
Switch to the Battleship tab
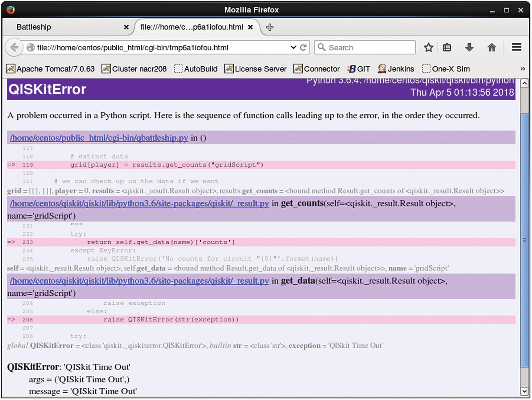(34, 27)
